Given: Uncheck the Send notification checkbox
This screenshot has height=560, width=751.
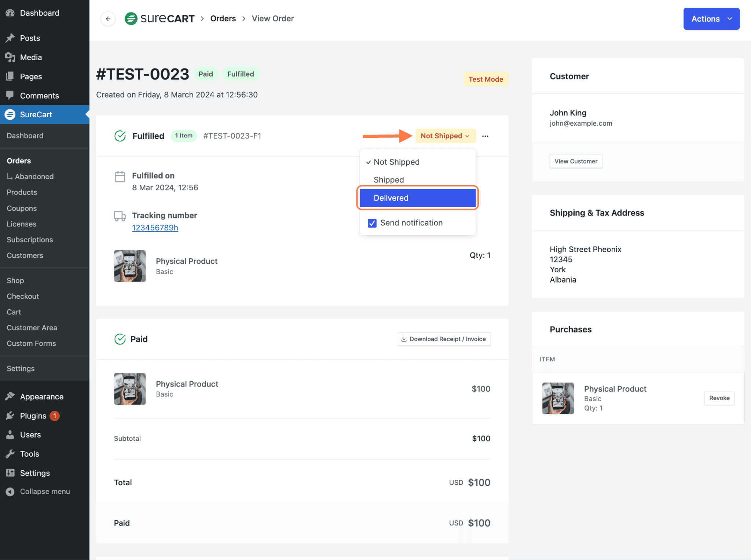Looking at the screenshot, I should (x=372, y=223).
